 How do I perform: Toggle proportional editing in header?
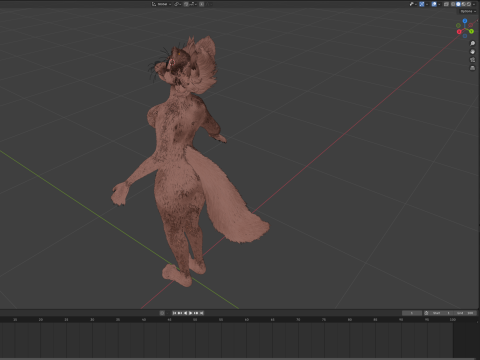(x=202, y=4)
